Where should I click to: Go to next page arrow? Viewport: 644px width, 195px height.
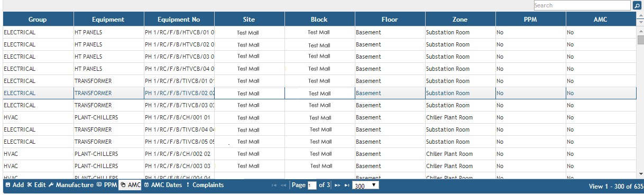click(337, 185)
